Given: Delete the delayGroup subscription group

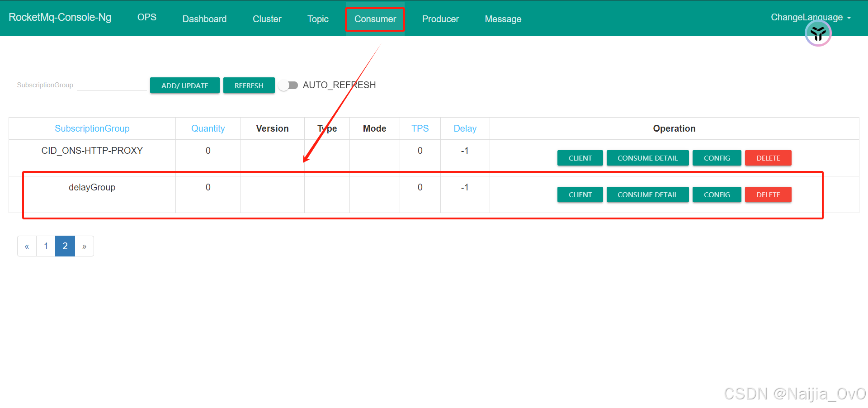Looking at the screenshot, I should pyautogui.click(x=768, y=195).
